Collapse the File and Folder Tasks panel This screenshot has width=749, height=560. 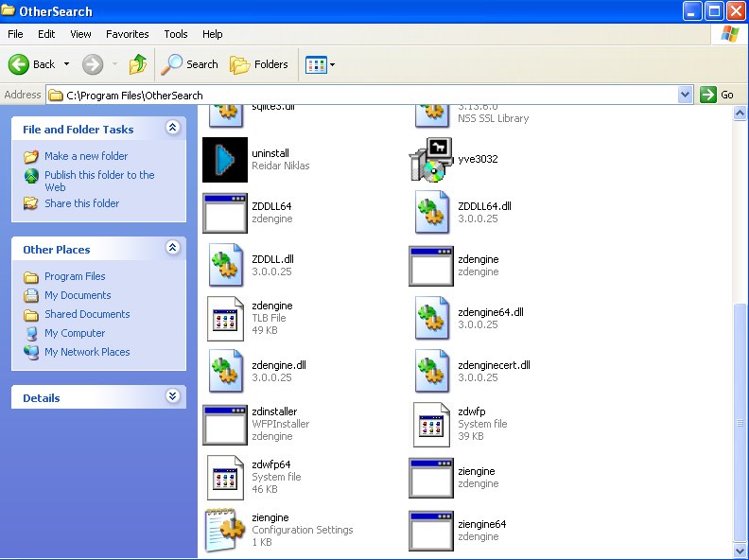(172, 128)
